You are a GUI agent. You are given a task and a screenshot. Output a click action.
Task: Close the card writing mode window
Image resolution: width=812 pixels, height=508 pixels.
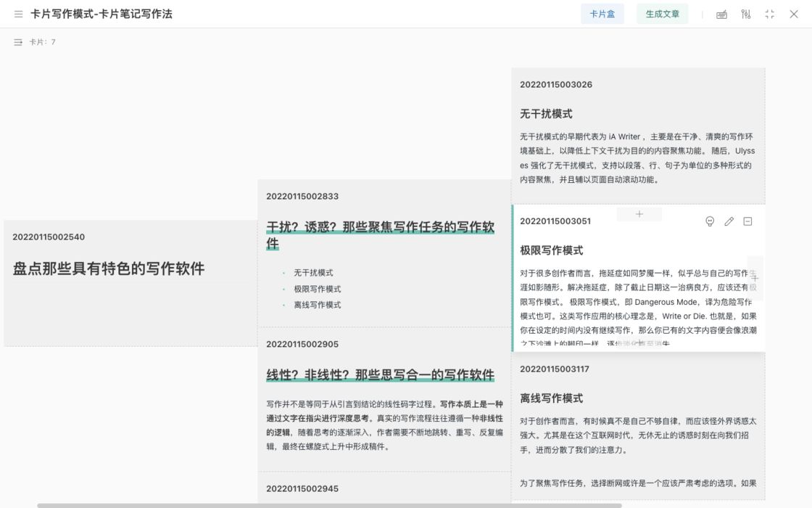pos(794,14)
